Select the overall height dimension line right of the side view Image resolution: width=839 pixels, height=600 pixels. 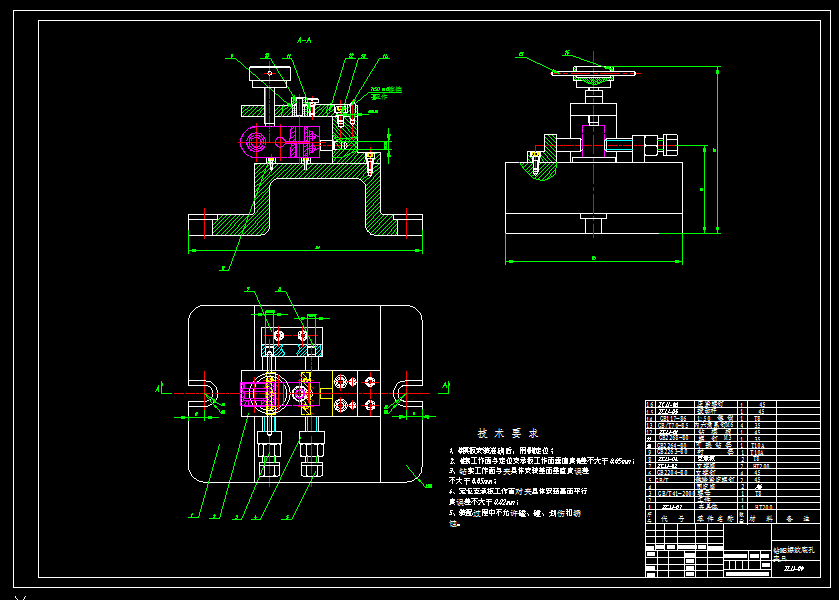718,150
